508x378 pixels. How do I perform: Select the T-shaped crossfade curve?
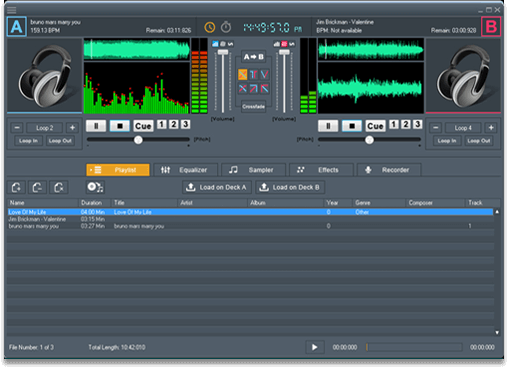point(253,74)
